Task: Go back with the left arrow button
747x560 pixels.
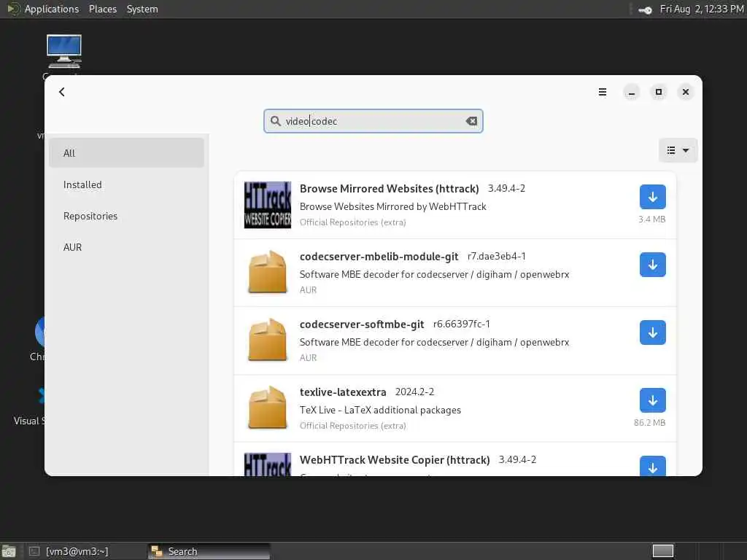Action: 62,92
